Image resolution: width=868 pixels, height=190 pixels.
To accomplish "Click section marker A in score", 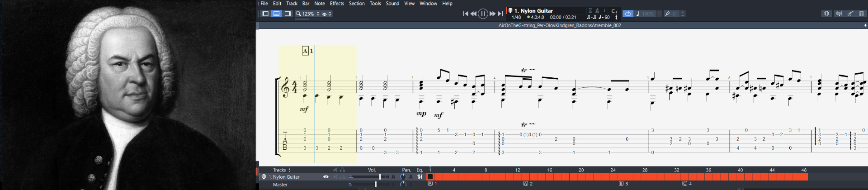I will 305,51.
